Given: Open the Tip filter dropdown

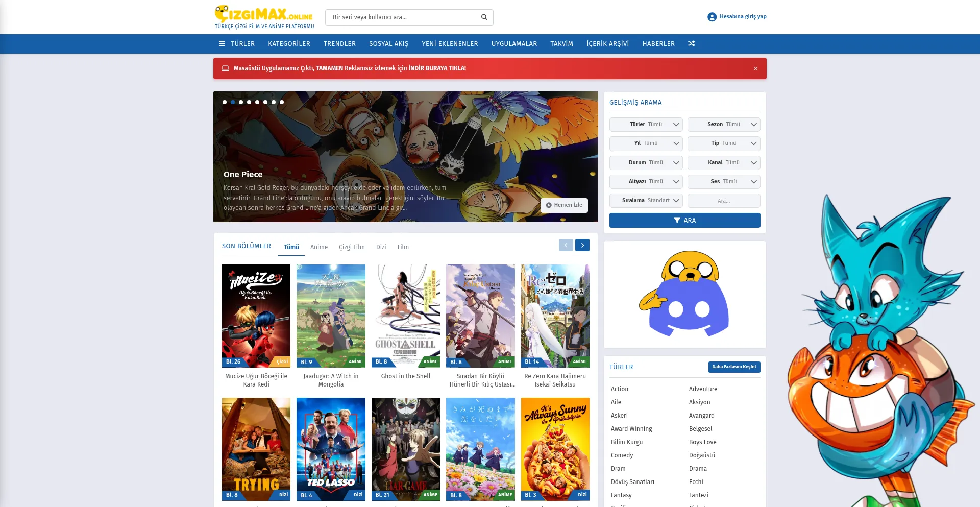Looking at the screenshot, I should point(724,143).
